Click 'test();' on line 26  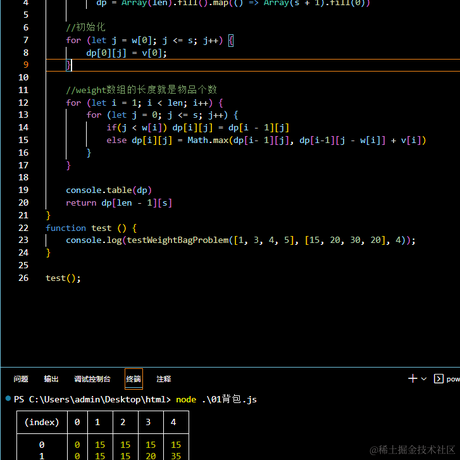tap(63, 278)
